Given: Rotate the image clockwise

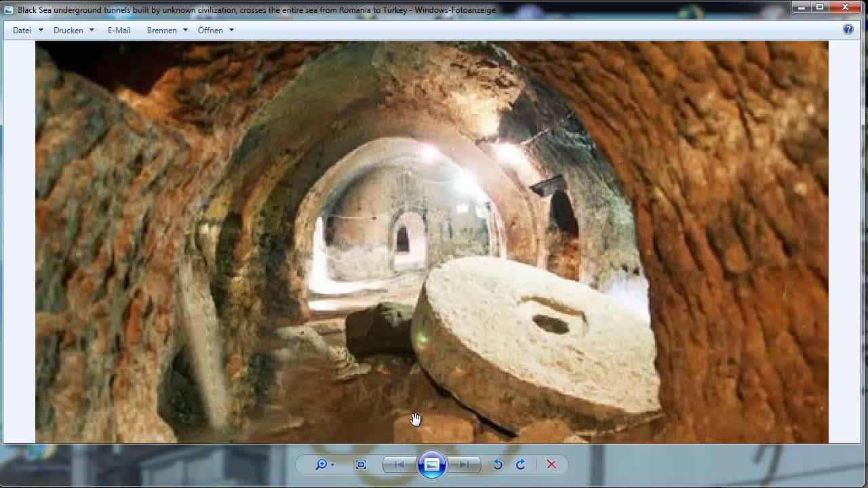Looking at the screenshot, I should tap(521, 464).
